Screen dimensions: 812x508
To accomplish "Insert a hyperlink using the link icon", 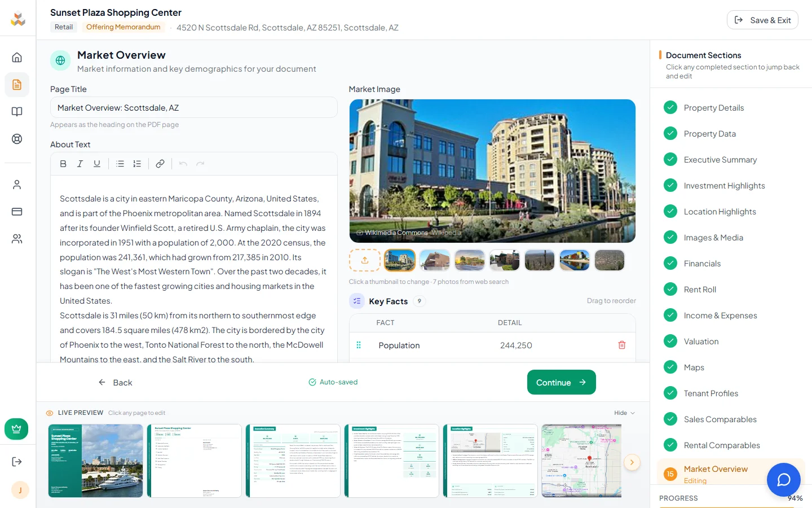I will (x=160, y=163).
